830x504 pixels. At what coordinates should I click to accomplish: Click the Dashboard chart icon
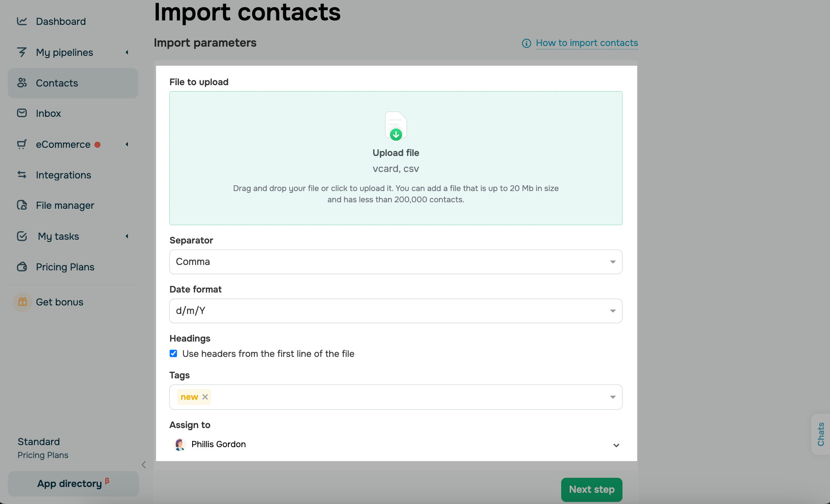(x=22, y=21)
